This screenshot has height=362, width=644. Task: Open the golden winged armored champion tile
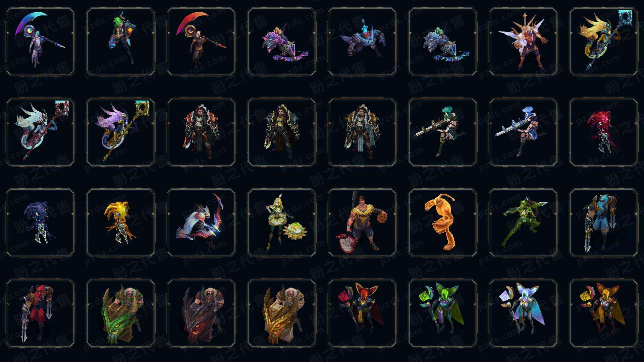click(x=523, y=42)
